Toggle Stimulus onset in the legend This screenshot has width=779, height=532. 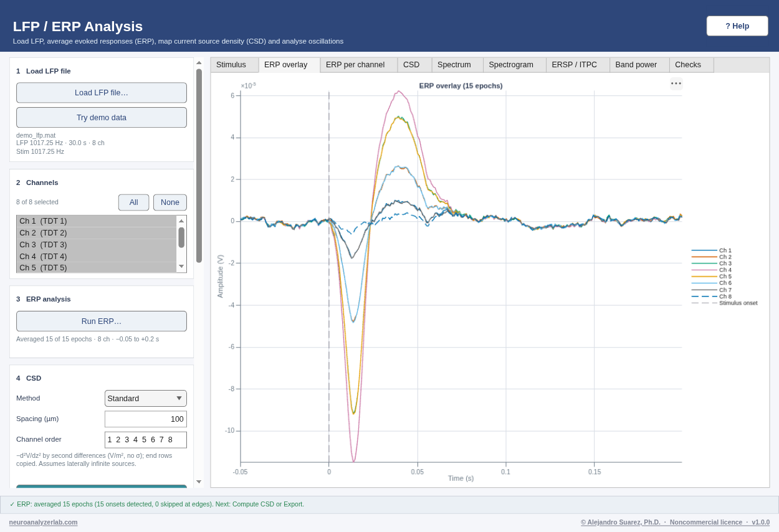[725, 303]
